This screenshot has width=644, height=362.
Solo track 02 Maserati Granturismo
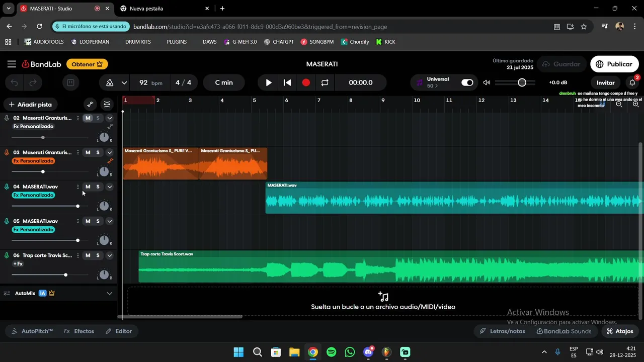click(x=98, y=118)
